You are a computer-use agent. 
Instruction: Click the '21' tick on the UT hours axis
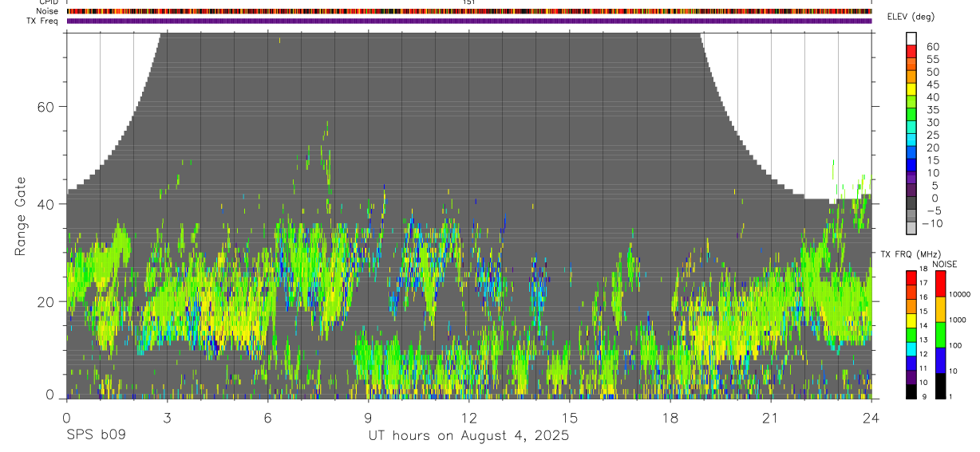(771, 417)
